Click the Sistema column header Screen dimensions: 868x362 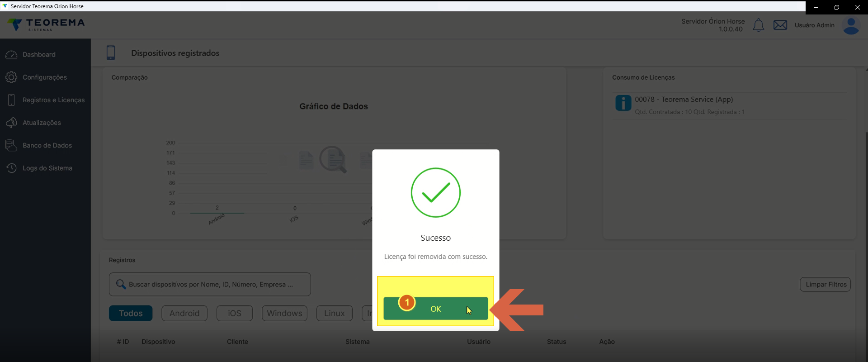coord(358,342)
